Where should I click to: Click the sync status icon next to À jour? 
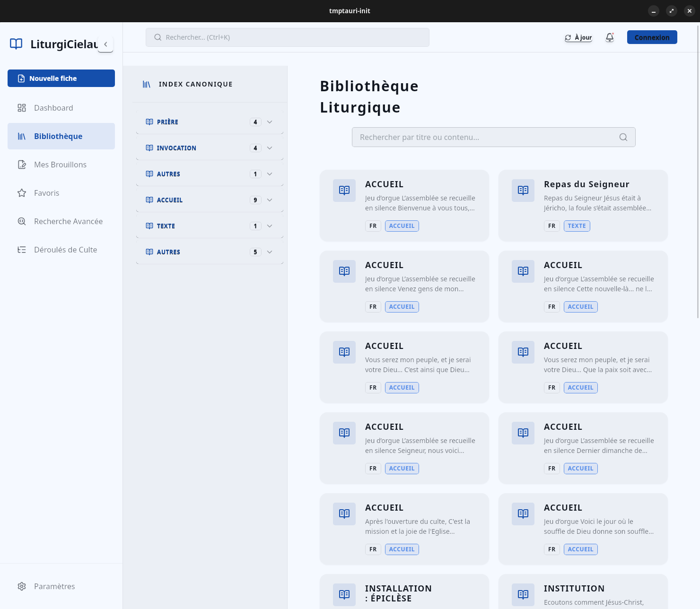(x=568, y=38)
